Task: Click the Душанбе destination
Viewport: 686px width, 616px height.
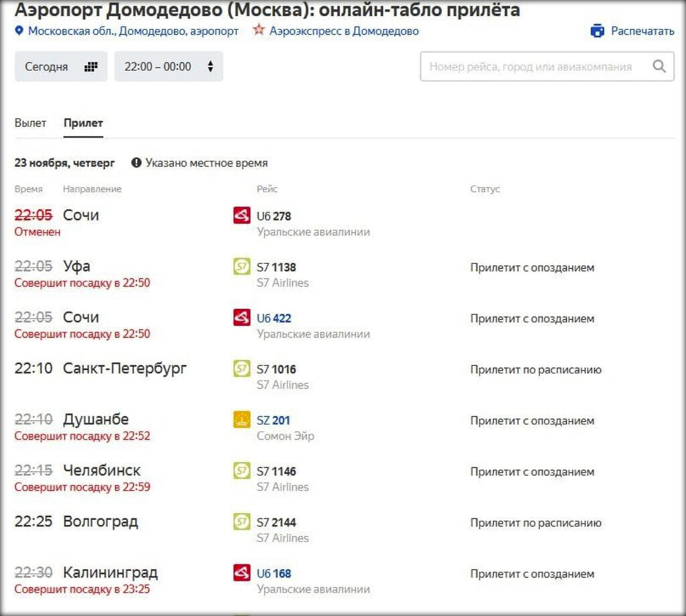Action: pos(96,420)
